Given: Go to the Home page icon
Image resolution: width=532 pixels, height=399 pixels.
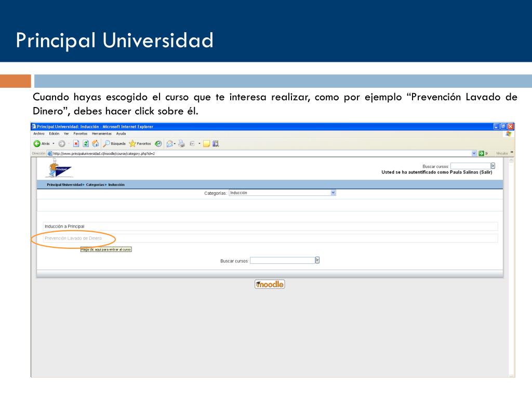Looking at the screenshot, I should [x=96, y=143].
